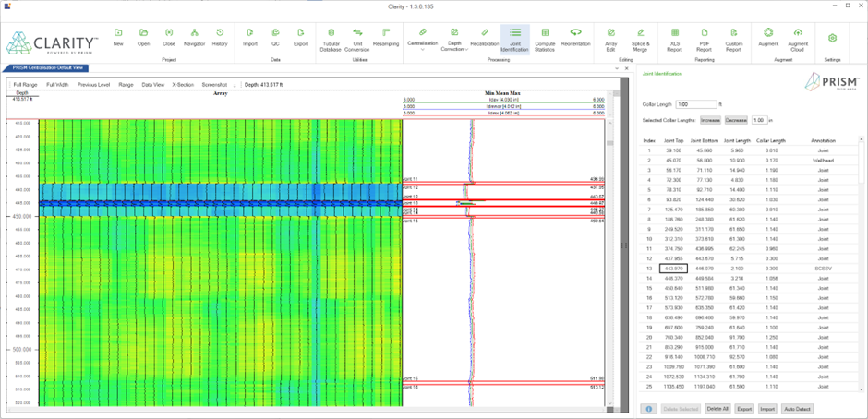Select the SCSSV annotation cell
The height and width of the screenshot is (419, 868).
click(824, 269)
